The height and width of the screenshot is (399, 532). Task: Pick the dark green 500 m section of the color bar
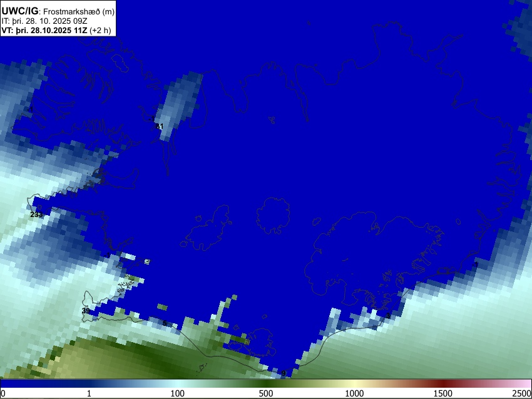coord(265,384)
